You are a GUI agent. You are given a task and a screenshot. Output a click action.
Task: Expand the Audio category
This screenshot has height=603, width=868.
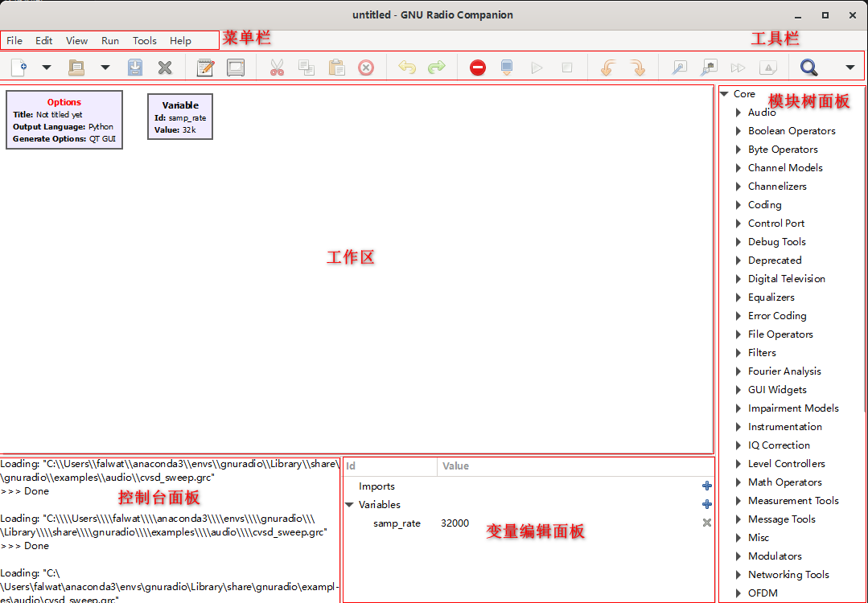point(738,113)
